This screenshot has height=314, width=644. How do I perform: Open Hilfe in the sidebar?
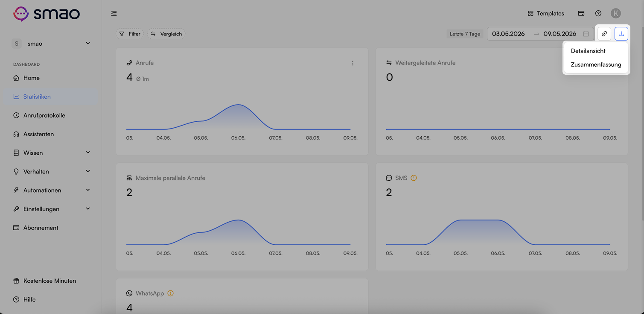point(51,299)
